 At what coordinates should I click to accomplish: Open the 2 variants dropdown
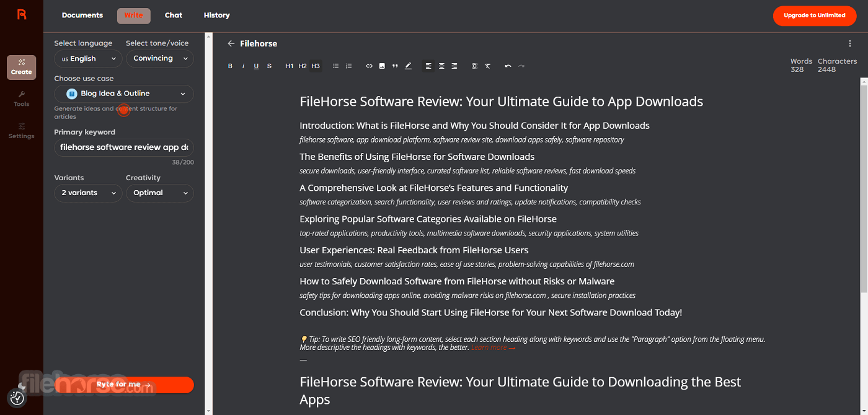[88, 193]
